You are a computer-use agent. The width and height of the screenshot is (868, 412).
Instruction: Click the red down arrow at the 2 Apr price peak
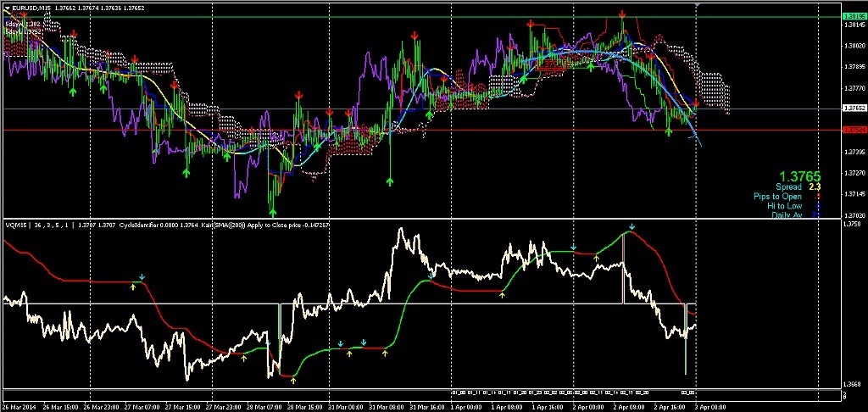[623, 14]
